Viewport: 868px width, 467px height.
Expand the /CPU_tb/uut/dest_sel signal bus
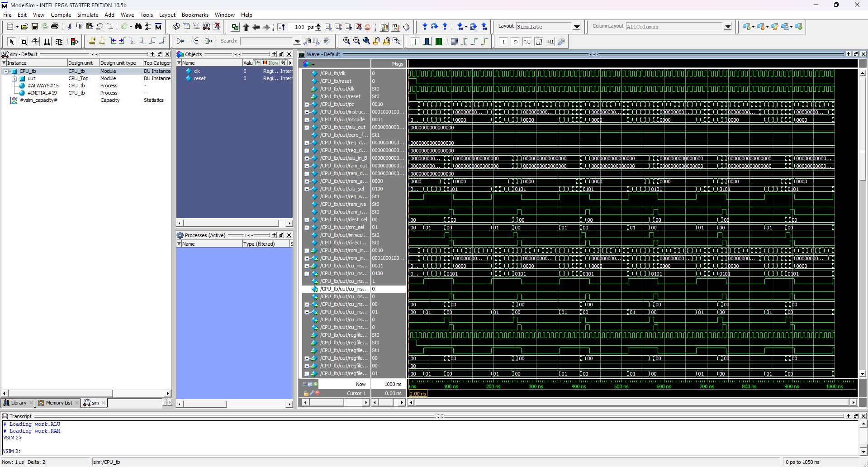click(307, 219)
